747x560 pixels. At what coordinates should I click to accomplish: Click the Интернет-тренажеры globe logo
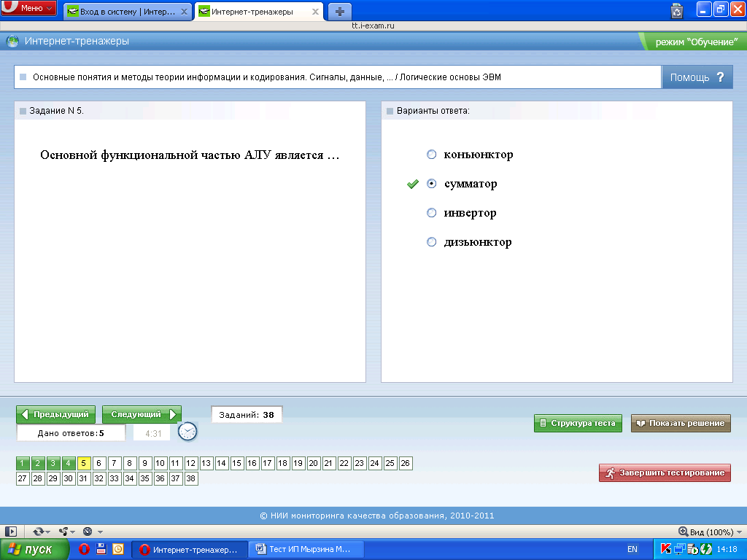point(12,42)
